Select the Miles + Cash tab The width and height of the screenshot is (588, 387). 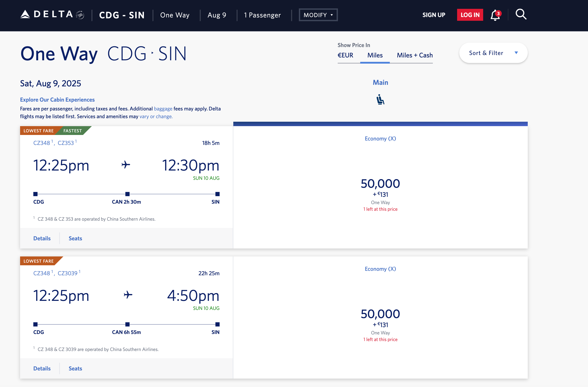(415, 55)
